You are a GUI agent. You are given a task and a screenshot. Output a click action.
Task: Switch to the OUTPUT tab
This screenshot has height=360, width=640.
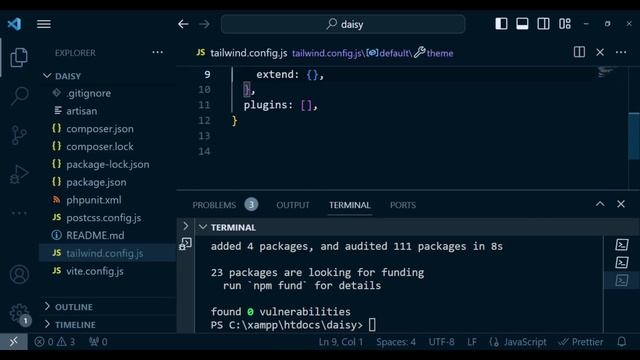click(293, 205)
